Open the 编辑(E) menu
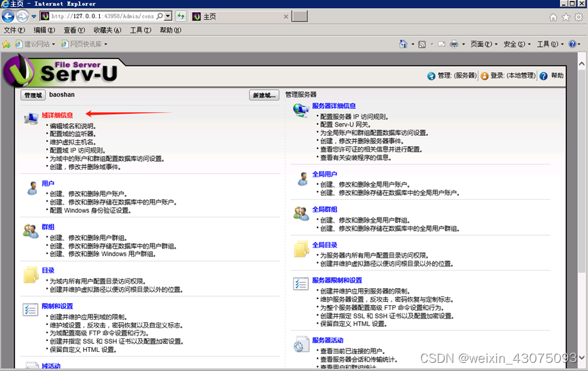Image resolution: width=588 pixels, height=371 pixels. tap(44, 30)
